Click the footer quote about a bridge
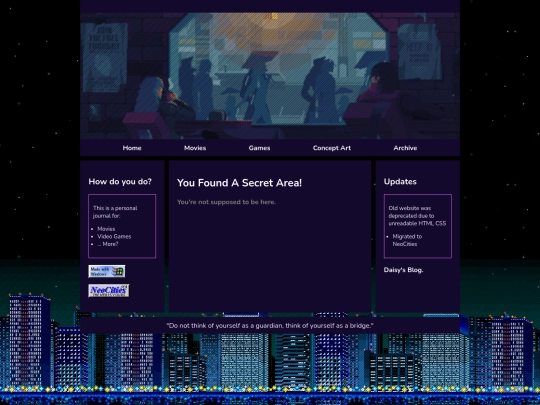The image size is (540, 405). [x=270, y=326]
